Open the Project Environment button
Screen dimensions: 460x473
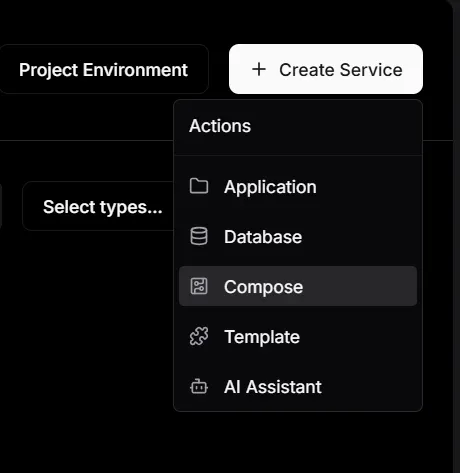point(103,69)
